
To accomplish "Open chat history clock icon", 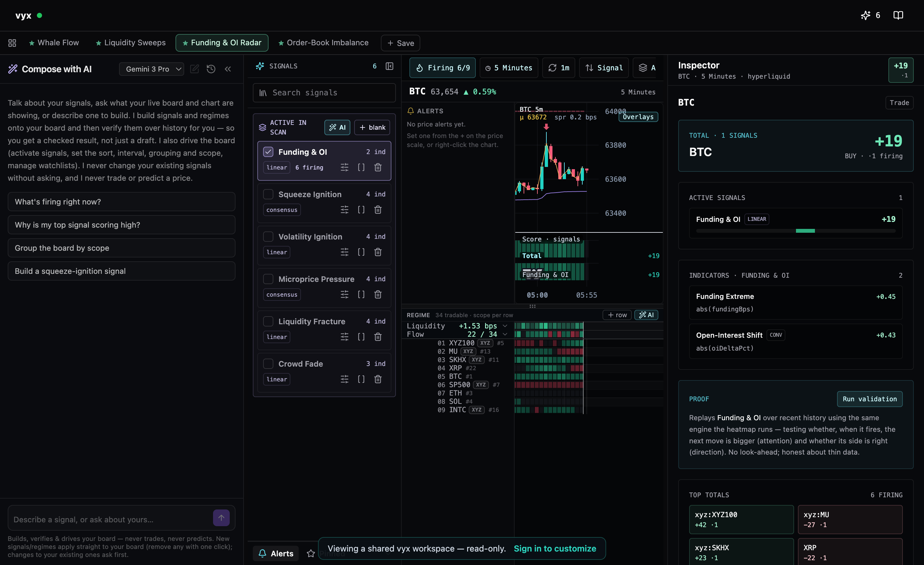I will pos(211,69).
